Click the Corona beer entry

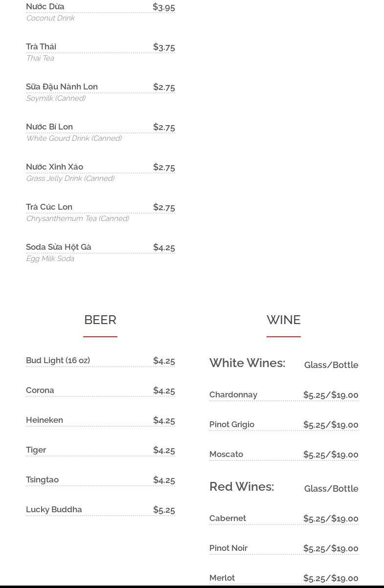pos(40,391)
